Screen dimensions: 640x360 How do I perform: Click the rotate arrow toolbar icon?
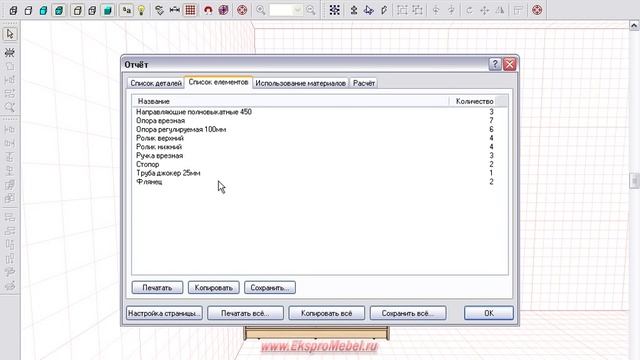(x=469, y=10)
